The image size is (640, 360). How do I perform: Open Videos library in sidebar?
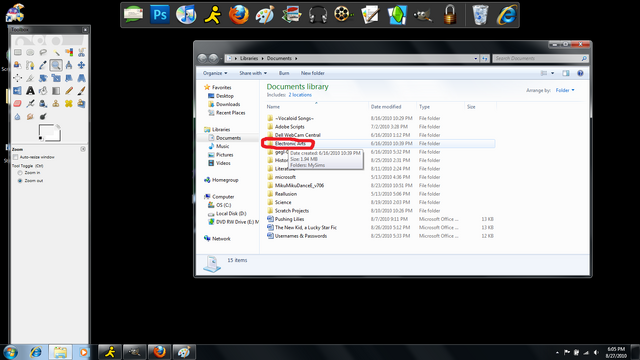(220, 163)
